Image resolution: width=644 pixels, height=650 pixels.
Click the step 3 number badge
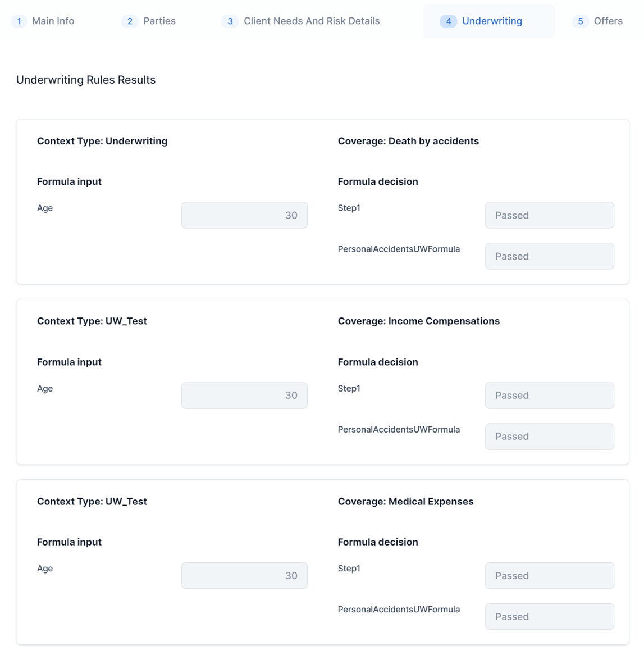tap(230, 21)
